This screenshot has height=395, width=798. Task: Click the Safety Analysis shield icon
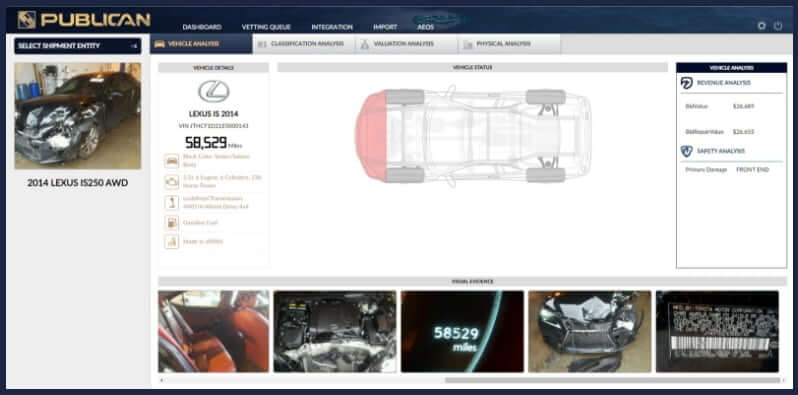[687, 151]
